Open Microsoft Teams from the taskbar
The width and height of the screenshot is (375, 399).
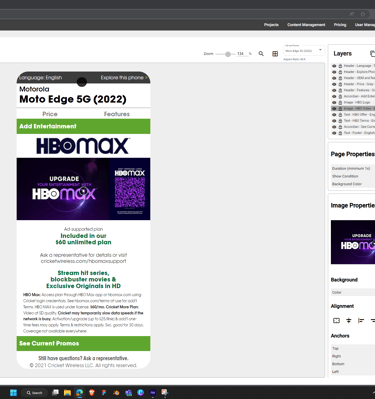click(x=128, y=393)
